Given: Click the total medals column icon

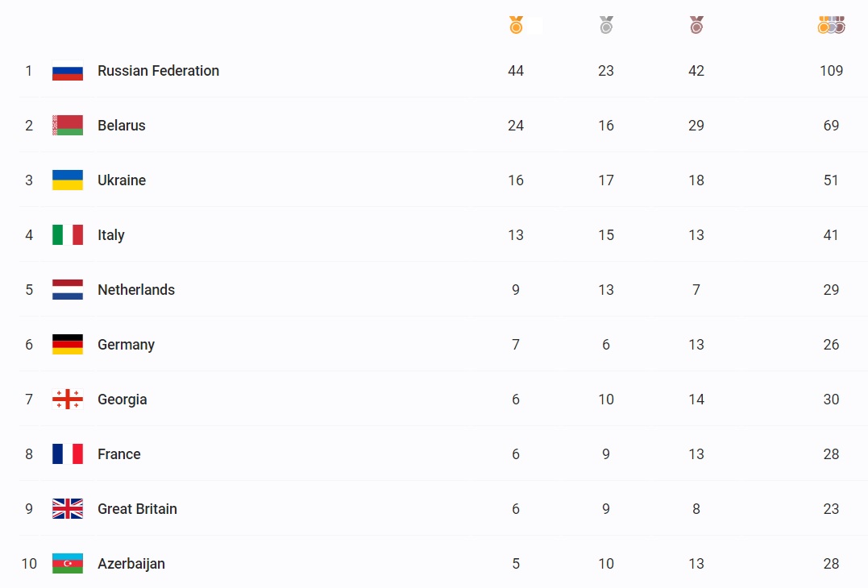Looking at the screenshot, I should tap(831, 25).
